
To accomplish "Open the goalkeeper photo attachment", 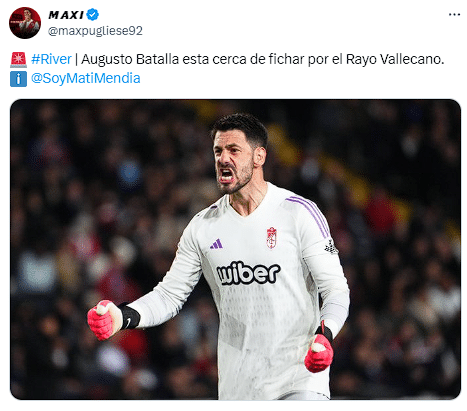I will pyautogui.click(x=235, y=249).
